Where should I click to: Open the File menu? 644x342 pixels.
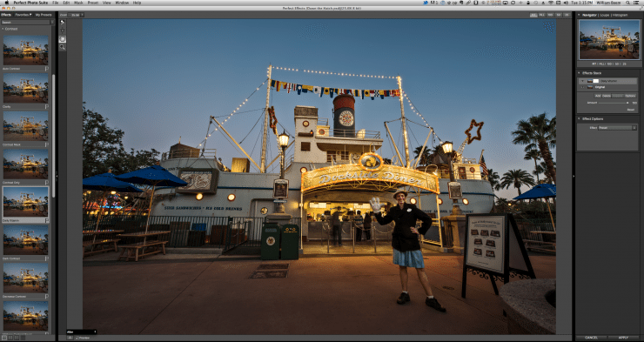click(55, 3)
